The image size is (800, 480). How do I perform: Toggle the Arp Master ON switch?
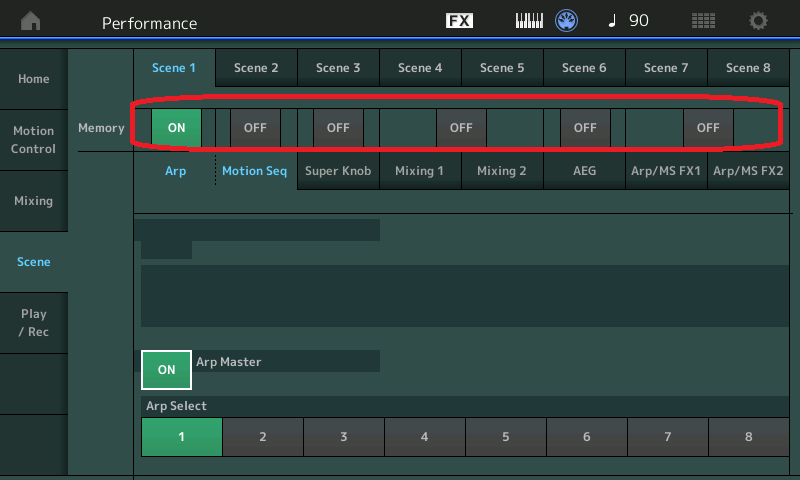pyautogui.click(x=166, y=369)
